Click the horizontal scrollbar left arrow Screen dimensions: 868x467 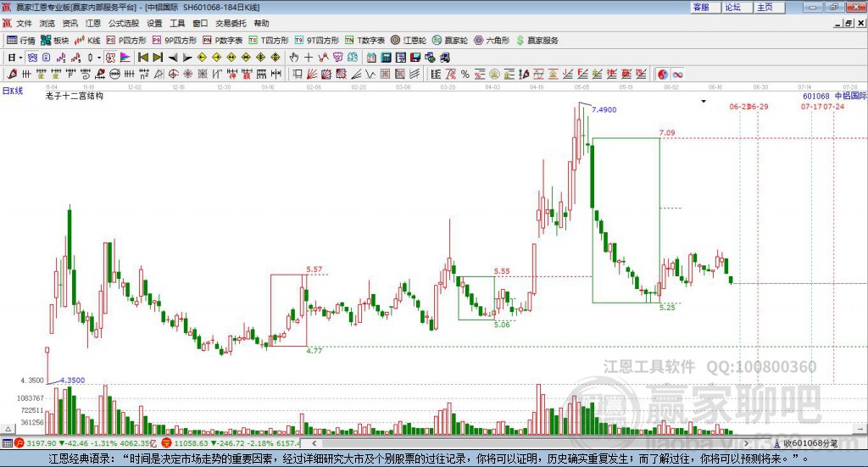pos(314,443)
